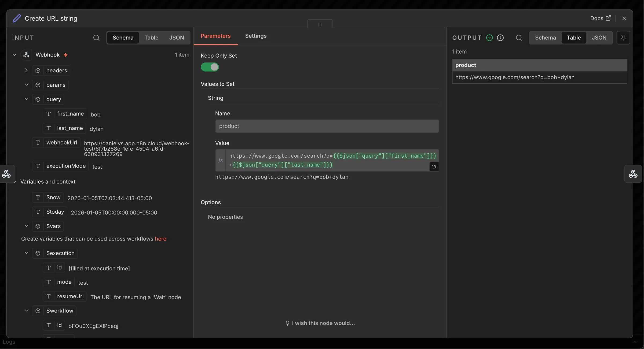Open the Logs panel at bottom
644x349 pixels.
[x=9, y=342]
